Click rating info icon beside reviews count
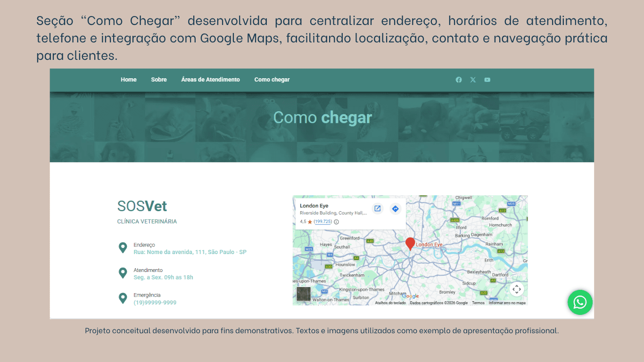The image size is (644, 362). click(x=336, y=222)
